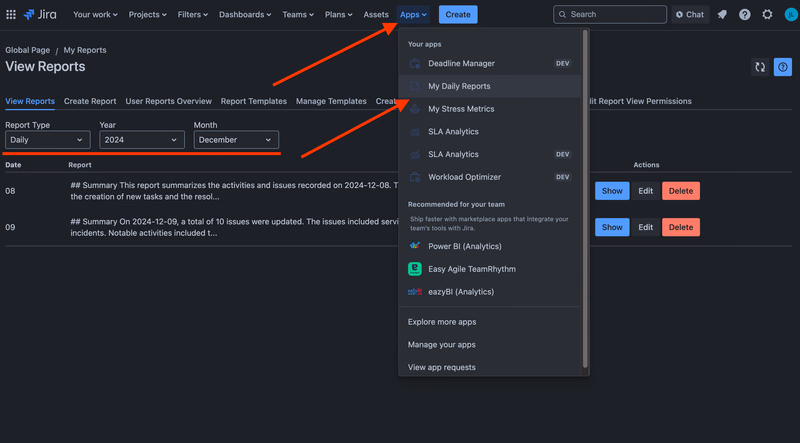Open the settings gear icon
The height and width of the screenshot is (443, 800).
click(767, 14)
